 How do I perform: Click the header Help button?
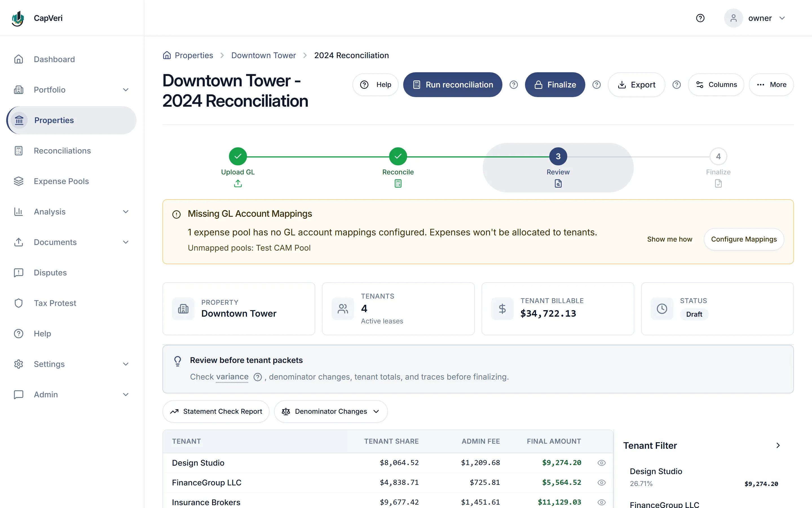375,85
